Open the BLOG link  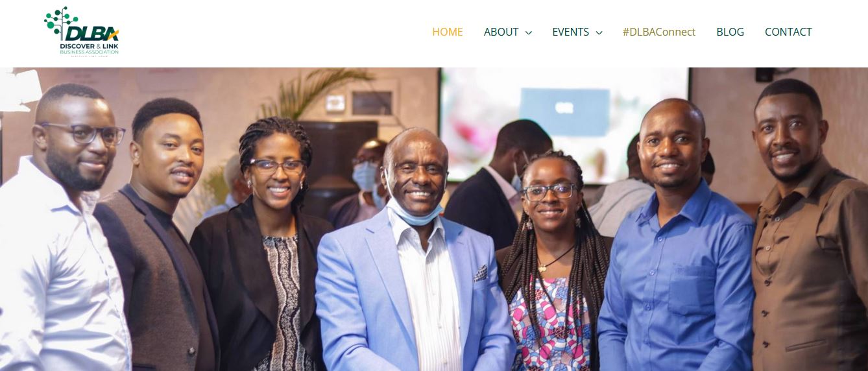pyautogui.click(x=730, y=32)
